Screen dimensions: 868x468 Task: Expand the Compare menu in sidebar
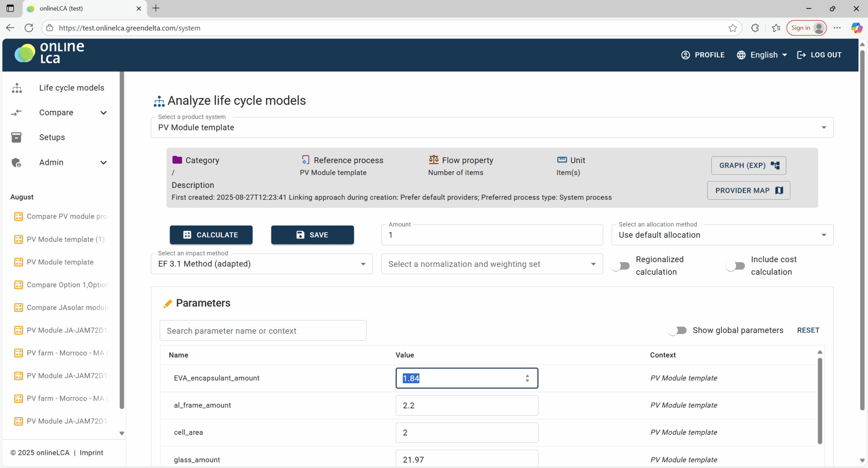103,113
